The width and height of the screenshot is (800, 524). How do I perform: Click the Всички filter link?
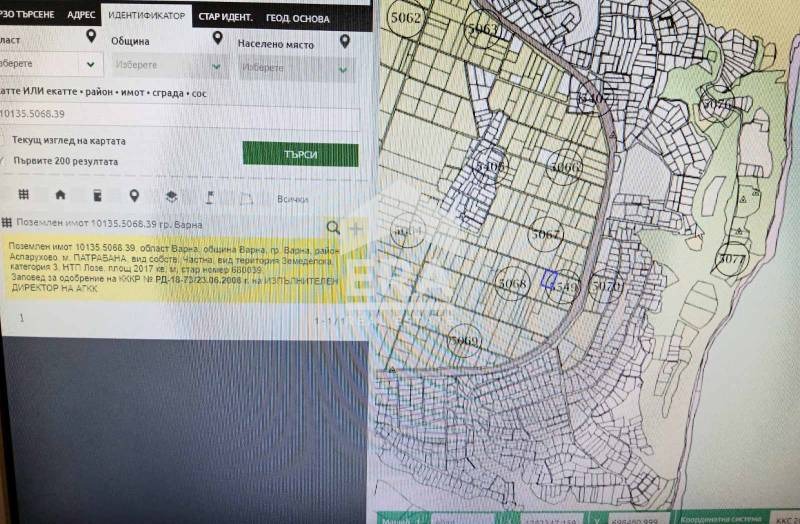coord(292,199)
